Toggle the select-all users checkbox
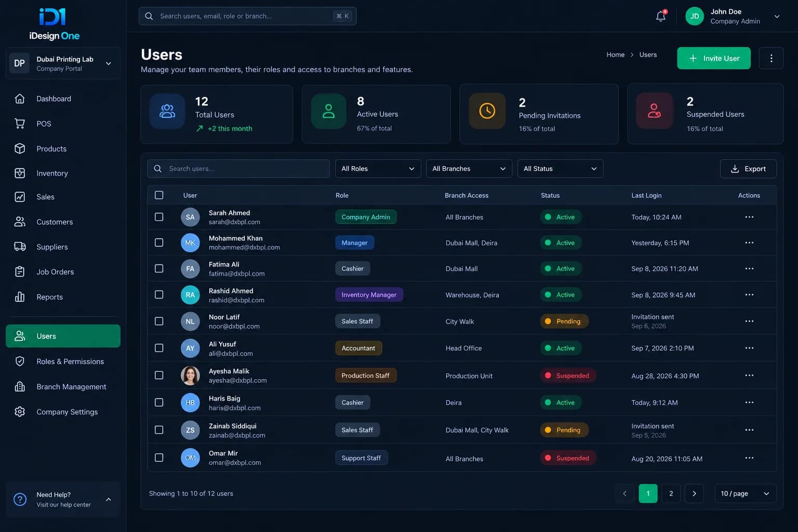 coord(159,195)
